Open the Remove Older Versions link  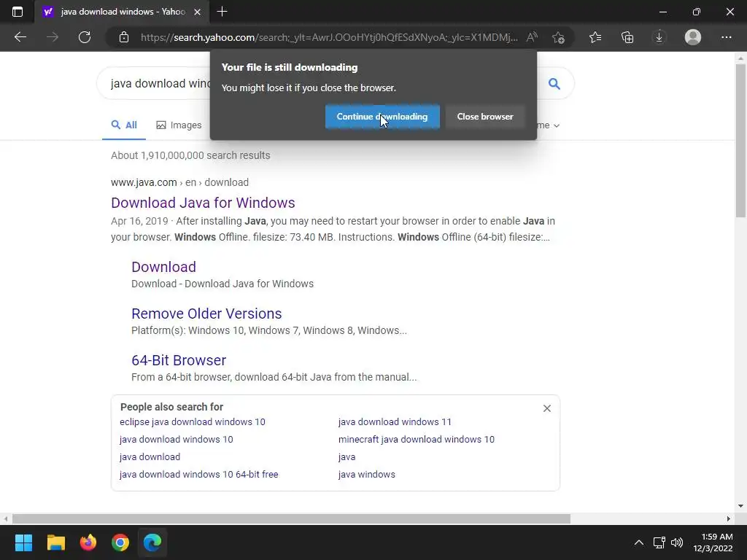[206, 314]
